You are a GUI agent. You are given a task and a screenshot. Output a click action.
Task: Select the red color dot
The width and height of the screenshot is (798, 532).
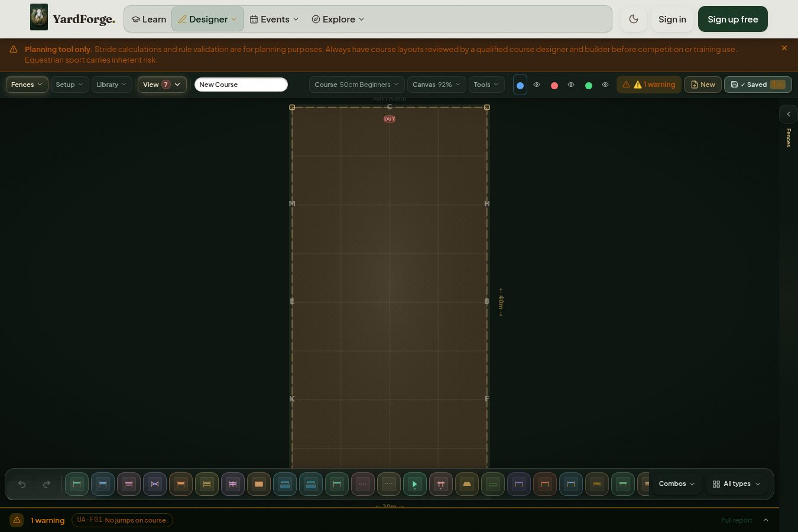[554, 85]
